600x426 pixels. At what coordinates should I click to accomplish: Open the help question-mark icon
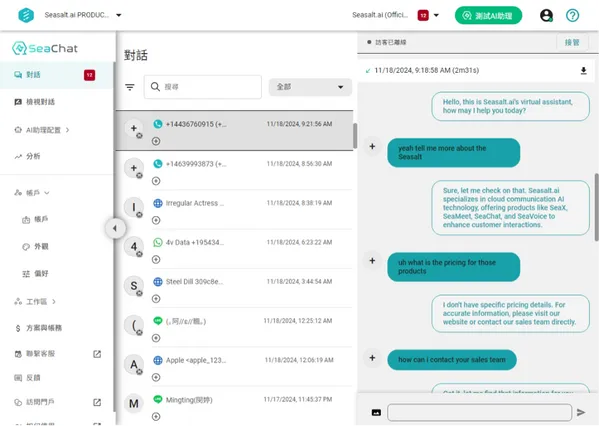tap(572, 15)
